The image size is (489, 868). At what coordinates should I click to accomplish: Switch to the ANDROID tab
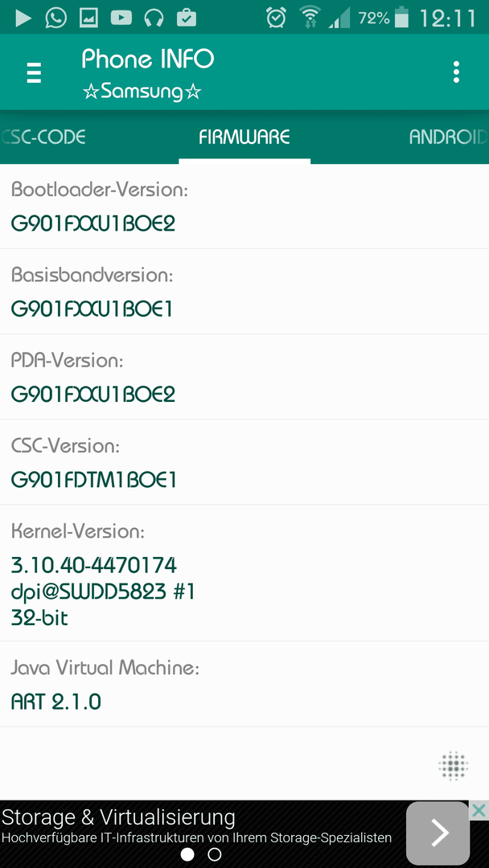pos(449,137)
